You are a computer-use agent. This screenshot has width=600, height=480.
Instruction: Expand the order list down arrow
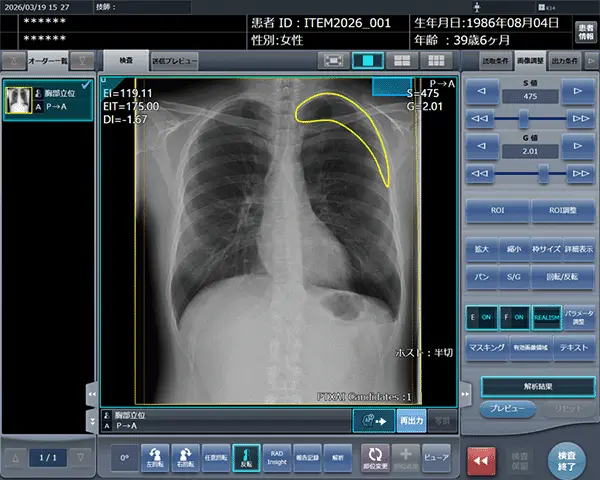[86, 61]
